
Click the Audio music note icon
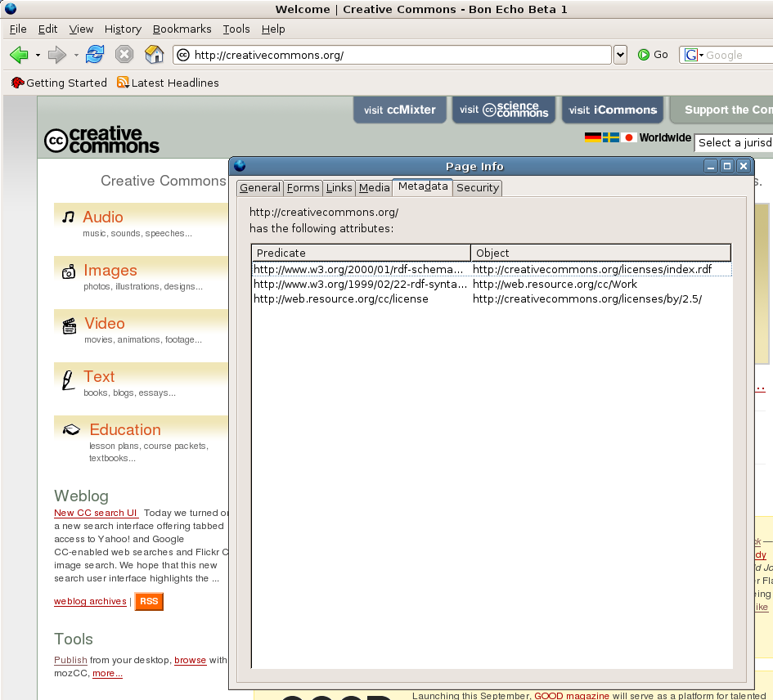click(x=68, y=217)
